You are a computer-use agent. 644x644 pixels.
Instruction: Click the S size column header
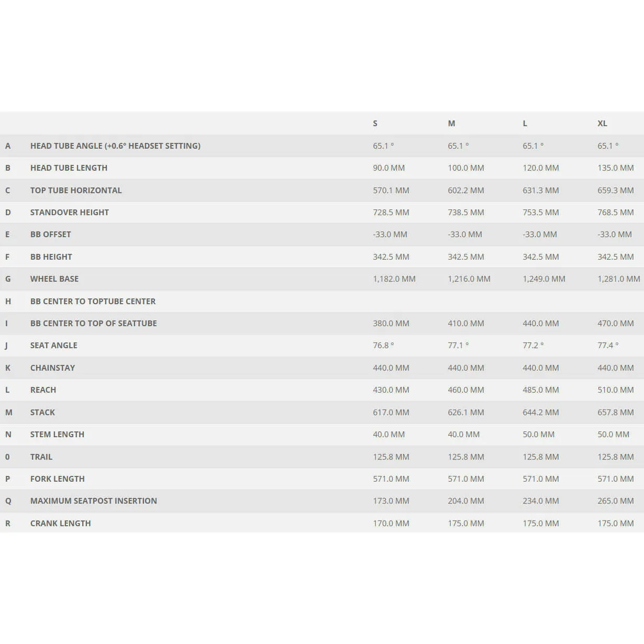coord(375,124)
